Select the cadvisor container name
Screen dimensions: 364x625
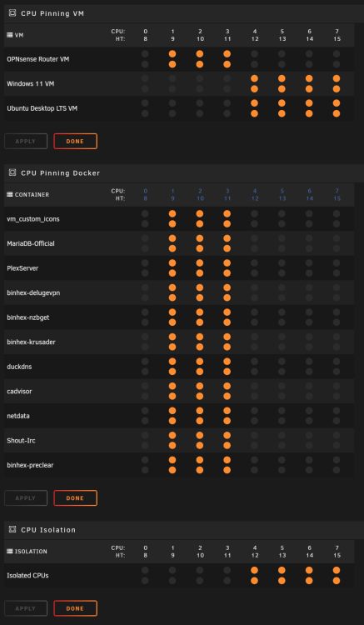pyautogui.click(x=19, y=392)
